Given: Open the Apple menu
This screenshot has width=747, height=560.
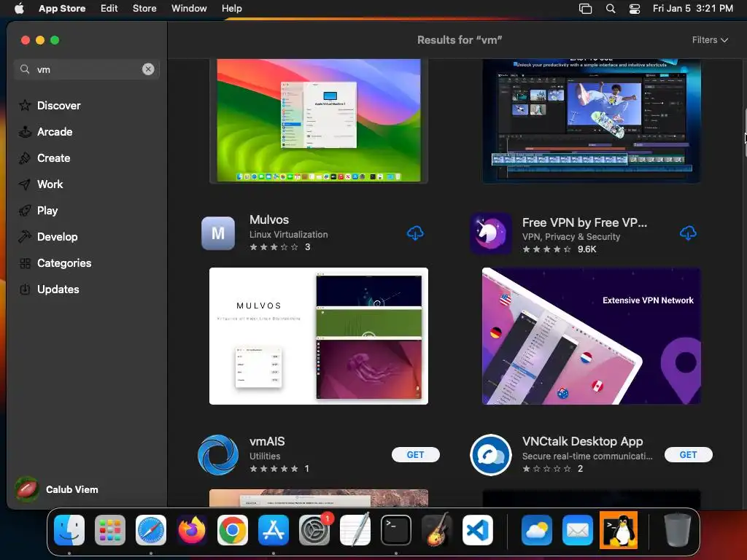Looking at the screenshot, I should coord(19,8).
